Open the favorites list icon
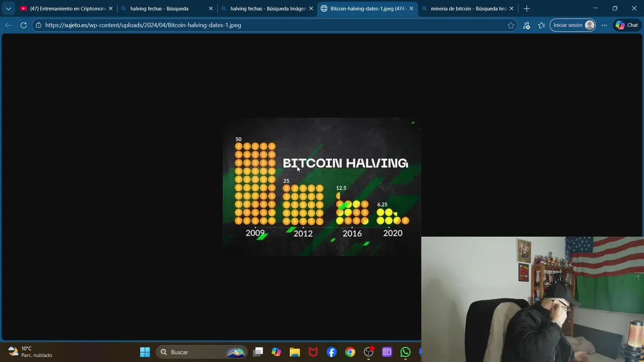This screenshot has height=362, width=644. [x=541, y=25]
